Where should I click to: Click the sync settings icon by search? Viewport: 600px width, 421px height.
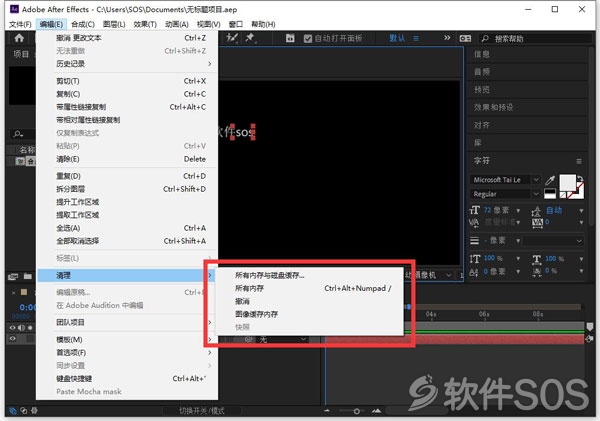coord(465,38)
